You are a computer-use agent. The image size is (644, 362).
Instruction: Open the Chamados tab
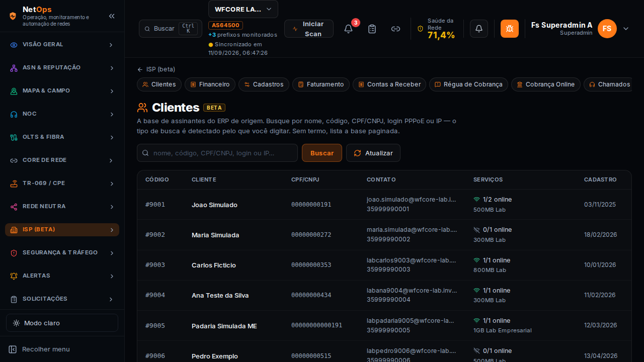(608, 84)
